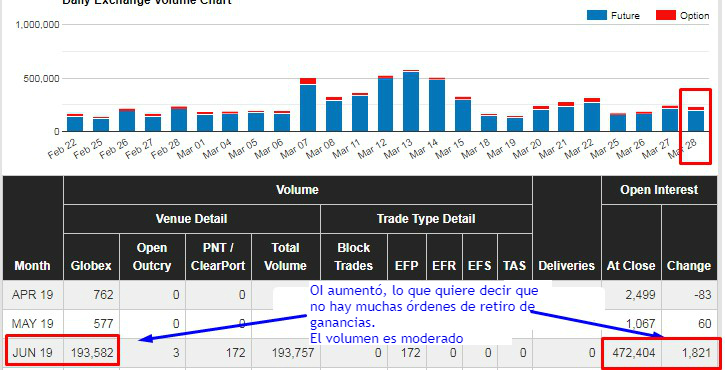Click the Trade Type Detail group header
725x370 pixels.
tap(426, 219)
